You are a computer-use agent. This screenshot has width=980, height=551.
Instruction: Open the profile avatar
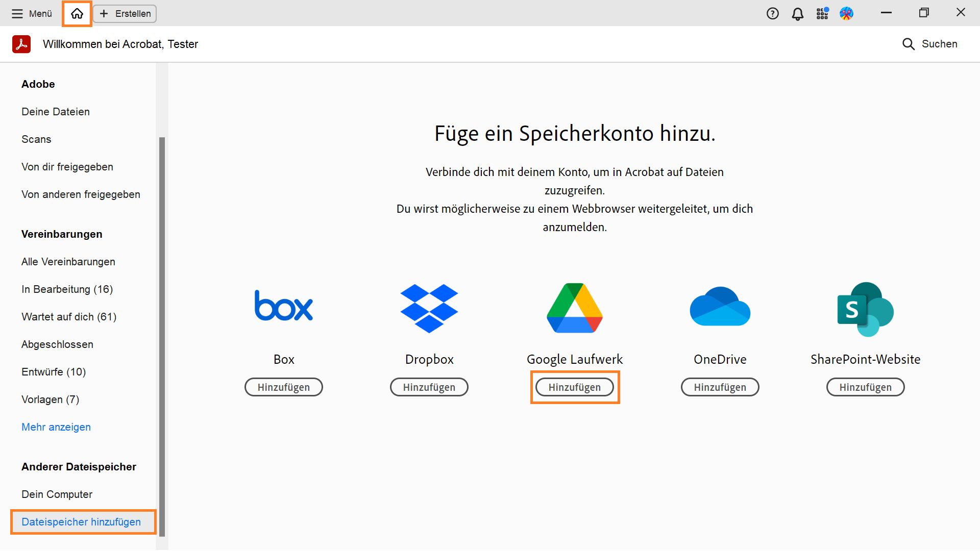pos(847,13)
